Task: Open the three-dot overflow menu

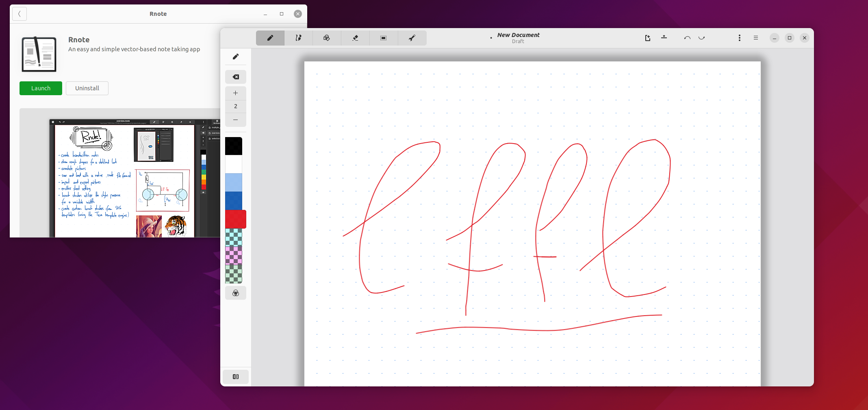Action: (x=739, y=37)
